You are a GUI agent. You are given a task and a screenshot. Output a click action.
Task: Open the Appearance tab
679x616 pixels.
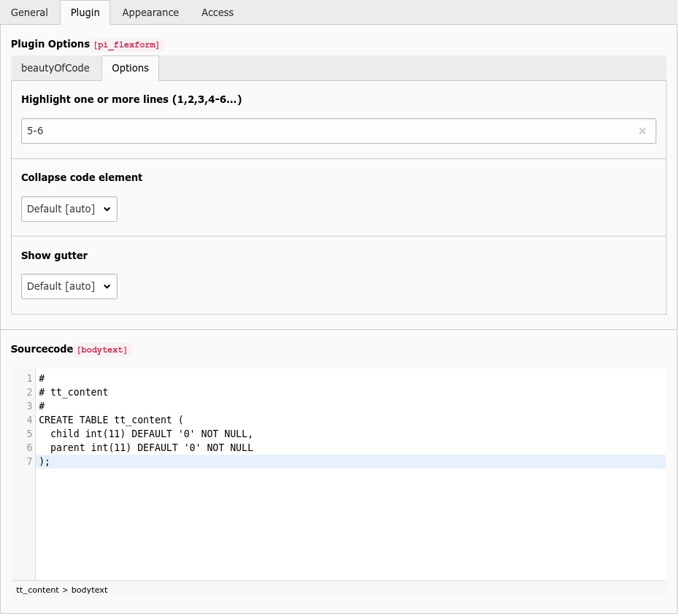150,12
